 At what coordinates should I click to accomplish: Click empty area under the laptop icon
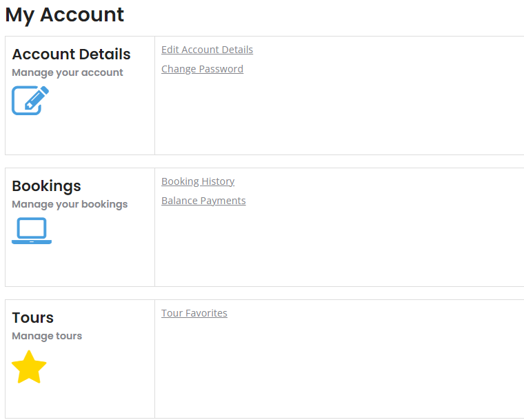(x=80, y=265)
